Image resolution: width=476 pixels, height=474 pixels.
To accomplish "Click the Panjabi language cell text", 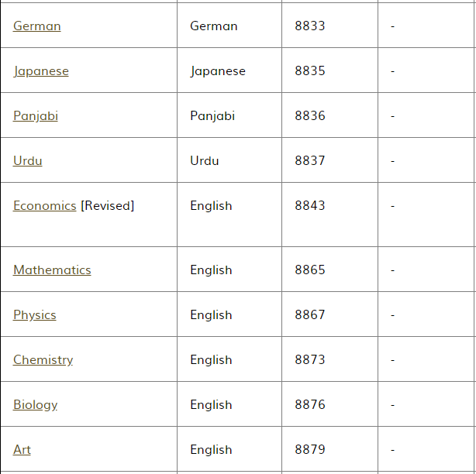I will (x=212, y=116).
